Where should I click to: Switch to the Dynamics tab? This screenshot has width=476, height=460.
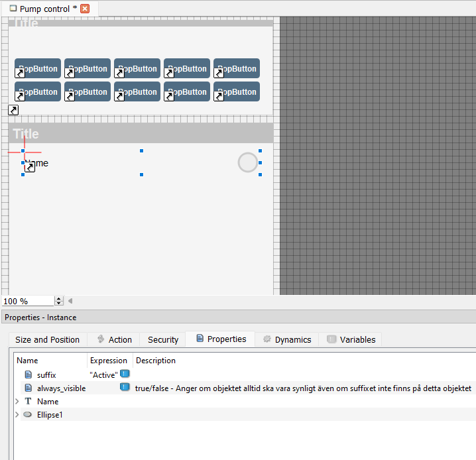286,339
